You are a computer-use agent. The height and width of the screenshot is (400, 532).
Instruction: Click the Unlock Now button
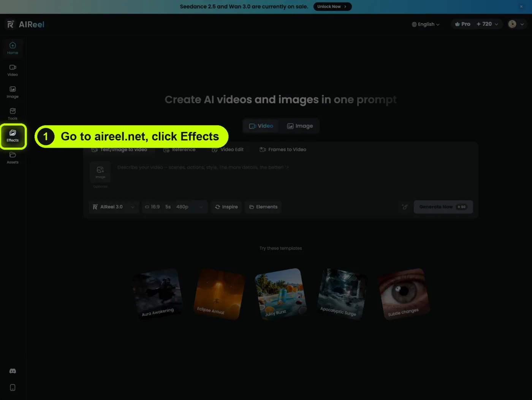pyautogui.click(x=332, y=6)
